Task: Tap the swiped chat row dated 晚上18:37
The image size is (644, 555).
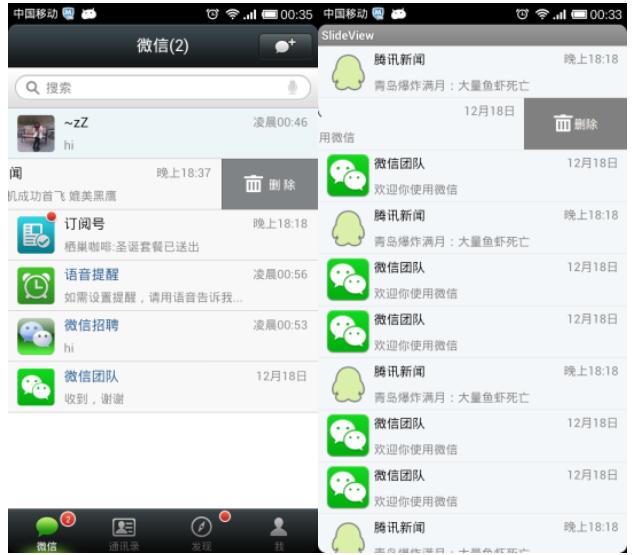Action: 115,184
